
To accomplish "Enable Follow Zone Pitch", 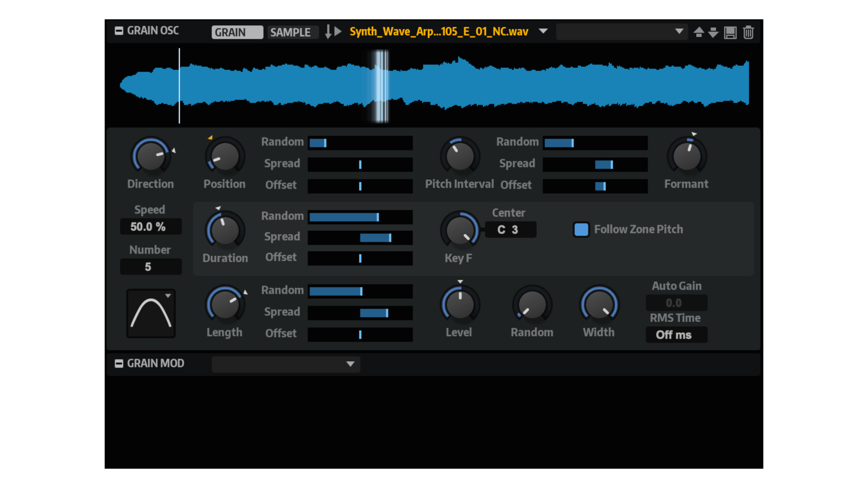I will click(581, 229).
